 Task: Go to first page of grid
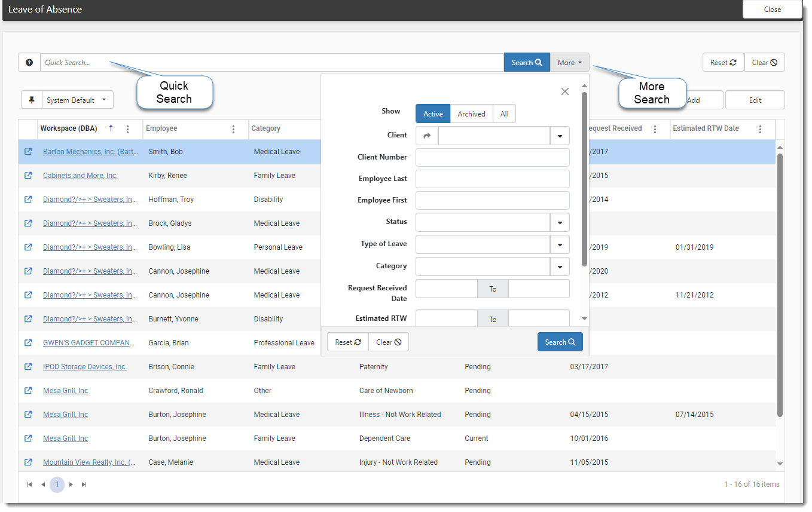30,485
